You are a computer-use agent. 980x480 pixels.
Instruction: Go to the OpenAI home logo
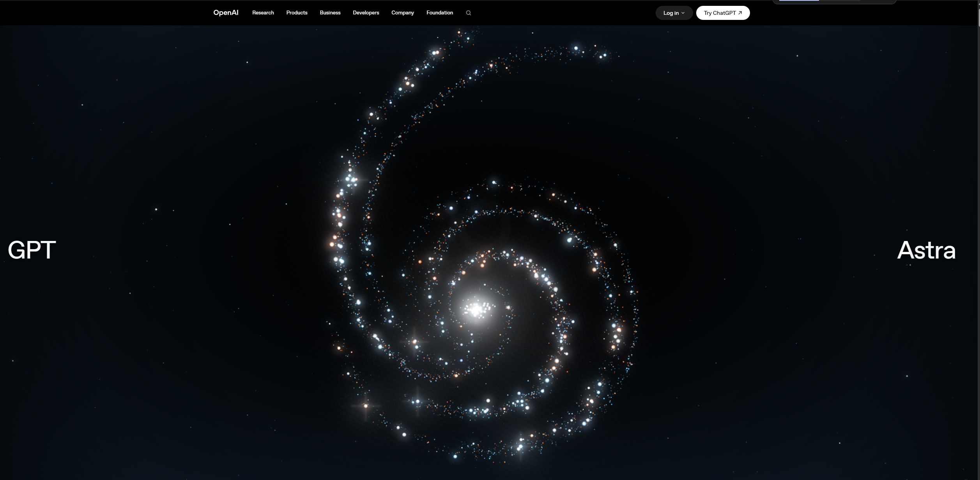point(226,13)
